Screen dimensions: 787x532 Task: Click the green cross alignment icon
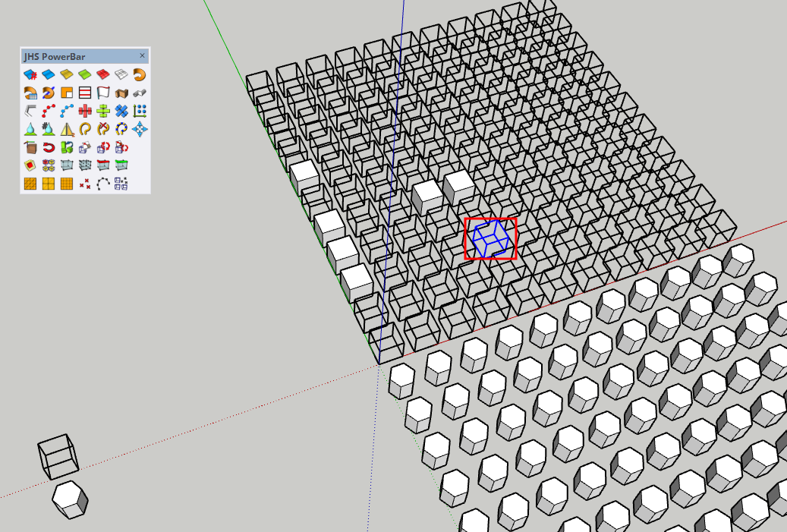pyautogui.click(x=103, y=111)
